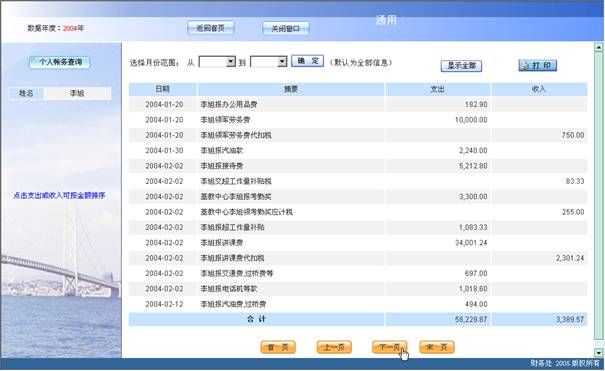The image size is (605, 371).
Task: Click the 返回首页 button
Action: 211,28
